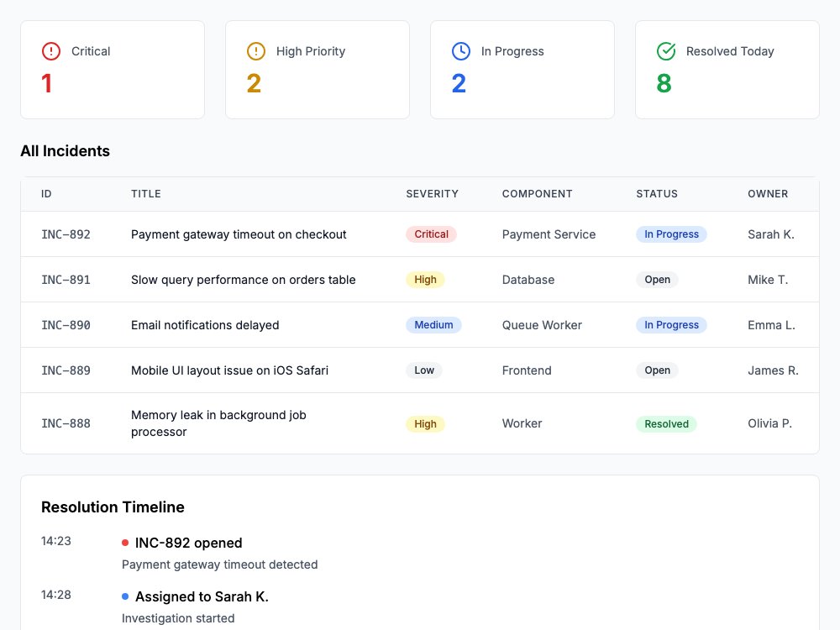
Task: Click the green Resolved Today checkmark icon
Action: click(x=666, y=51)
